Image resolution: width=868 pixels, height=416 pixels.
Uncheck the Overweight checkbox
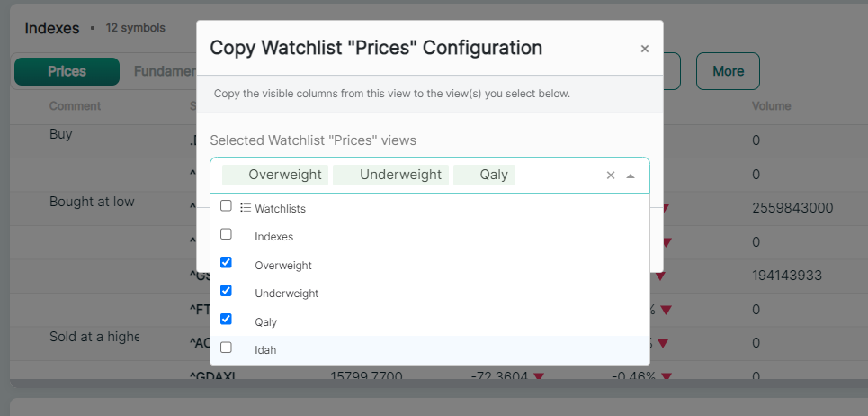coord(226,263)
